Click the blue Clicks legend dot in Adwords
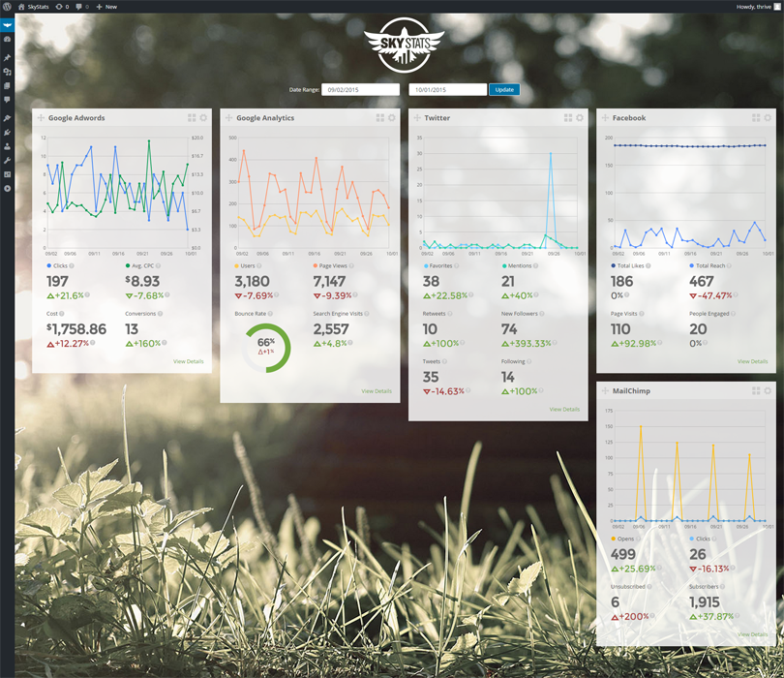This screenshot has width=784, height=678. [x=49, y=265]
